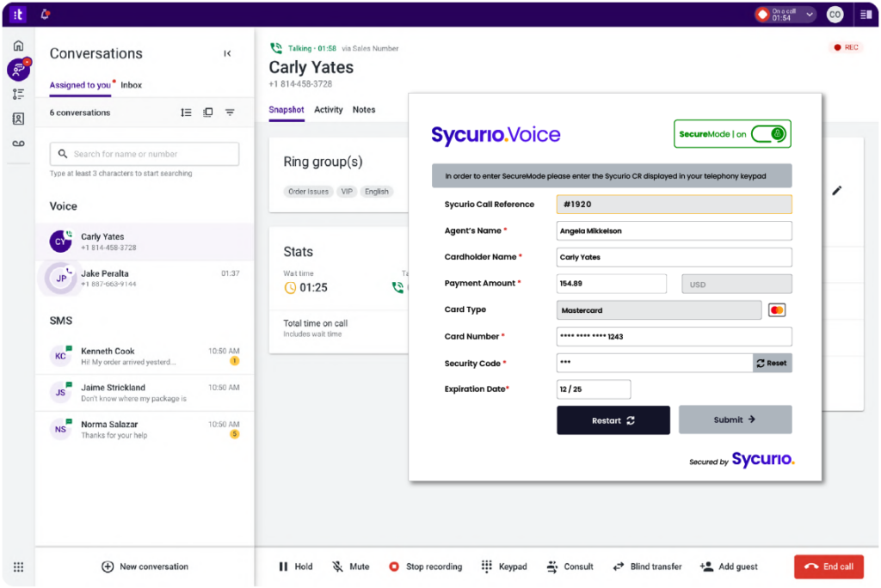Click the REC recording indicator

[847, 48]
